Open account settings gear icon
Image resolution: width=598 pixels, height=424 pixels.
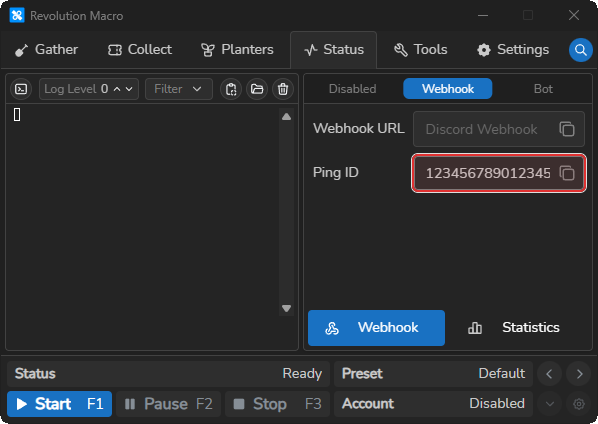tap(579, 404)
